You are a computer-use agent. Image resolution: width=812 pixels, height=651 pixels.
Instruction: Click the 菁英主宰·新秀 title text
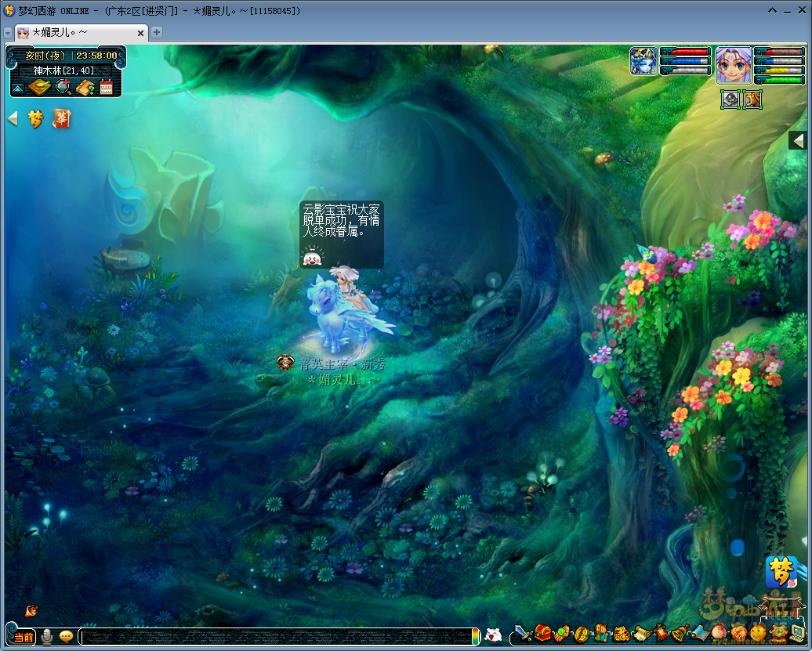343,364
